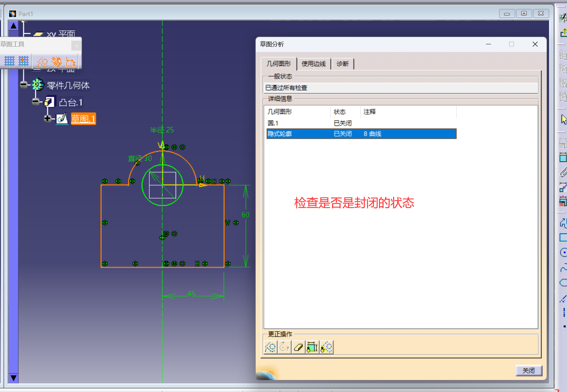Click hide construction geometries icon in 更正操作
This screenshot has height=392, width=567.
(x=326, y=347)
